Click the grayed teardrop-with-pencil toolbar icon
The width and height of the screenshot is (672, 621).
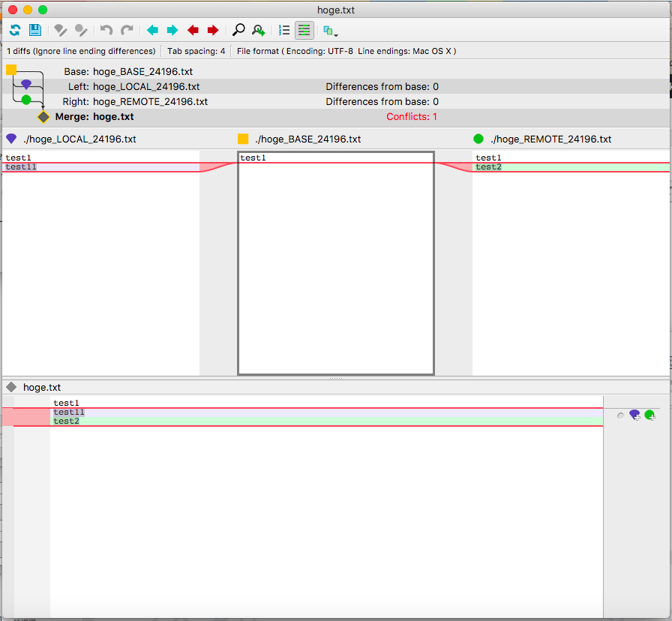tap(61, 30)
